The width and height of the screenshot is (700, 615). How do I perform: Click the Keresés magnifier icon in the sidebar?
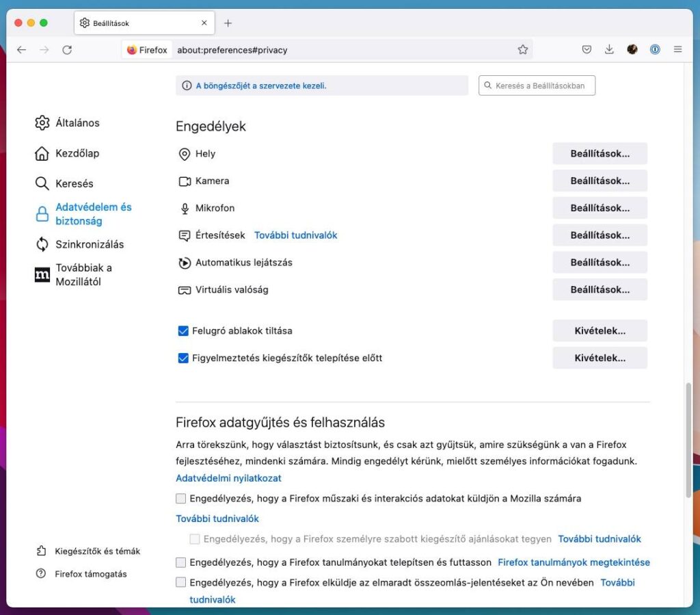(x=42, y=183)
